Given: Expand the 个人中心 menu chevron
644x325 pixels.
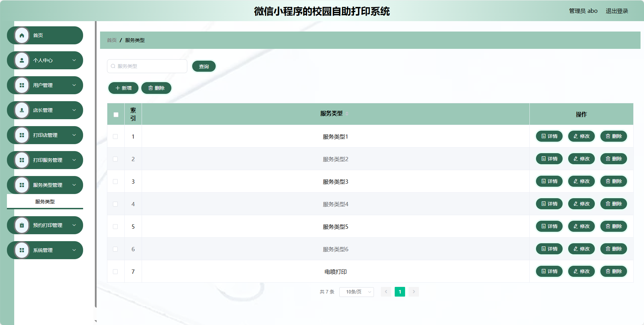Looking at the screenshot, I should 74,60.
